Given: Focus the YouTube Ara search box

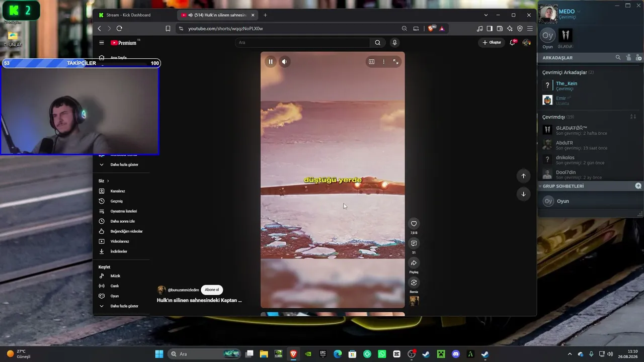Looking at the screenshot, I should 303,43.
